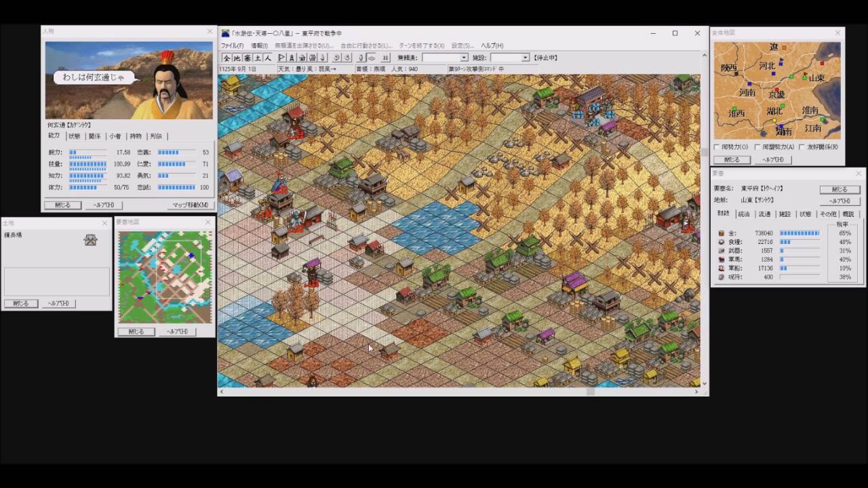The image size is (868, 488).
Task: Close the 全体地図 overall map window
Action: click(x=837, y=33)
